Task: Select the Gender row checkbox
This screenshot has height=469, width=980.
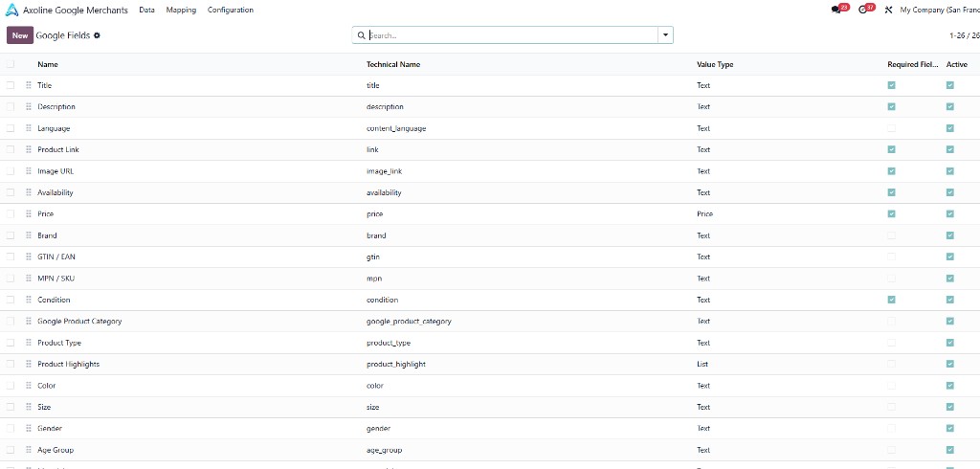Action: point(10,429)
